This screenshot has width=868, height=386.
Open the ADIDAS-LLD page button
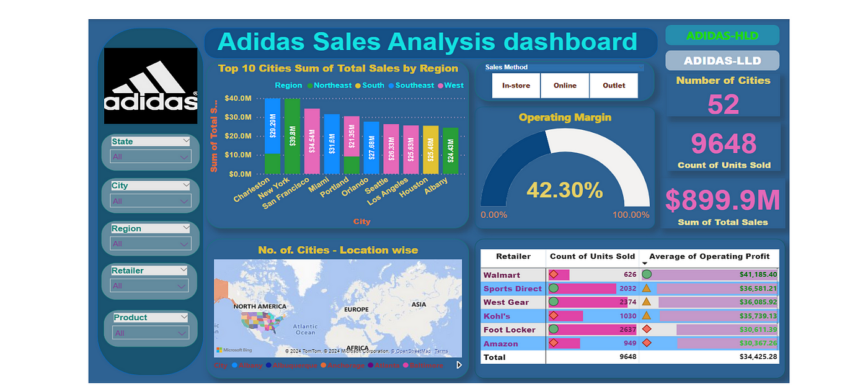click(x=722, y=61)
